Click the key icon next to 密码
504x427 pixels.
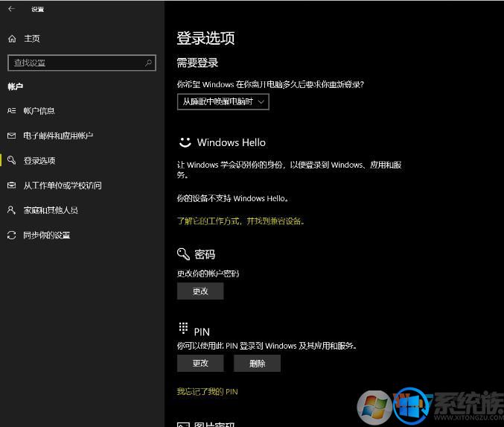click(x=183, y=254)
